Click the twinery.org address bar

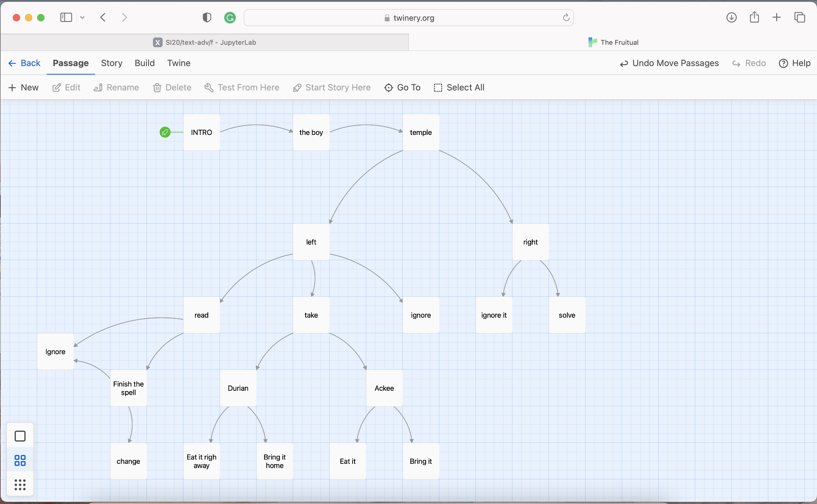pyautogui.click(x=409, y=18)
